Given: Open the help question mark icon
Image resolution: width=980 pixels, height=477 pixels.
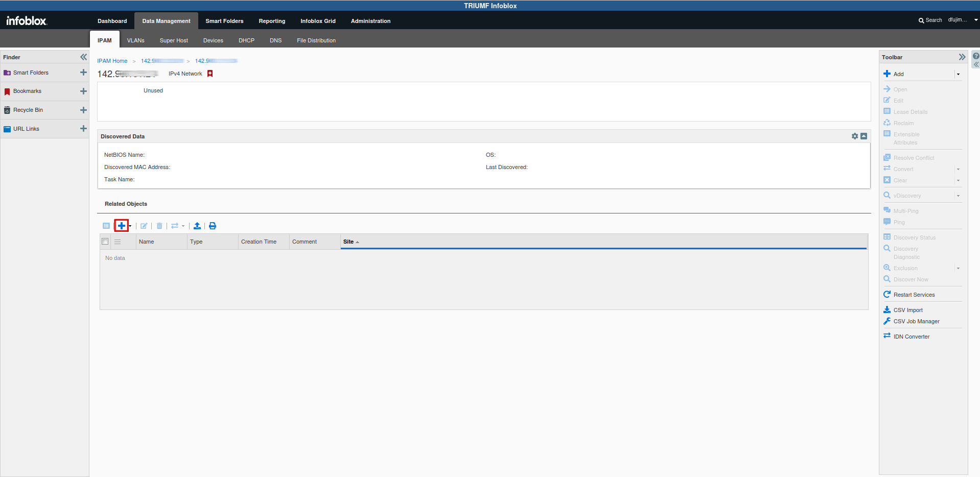Looking at the screenshot, I should 976,56.
